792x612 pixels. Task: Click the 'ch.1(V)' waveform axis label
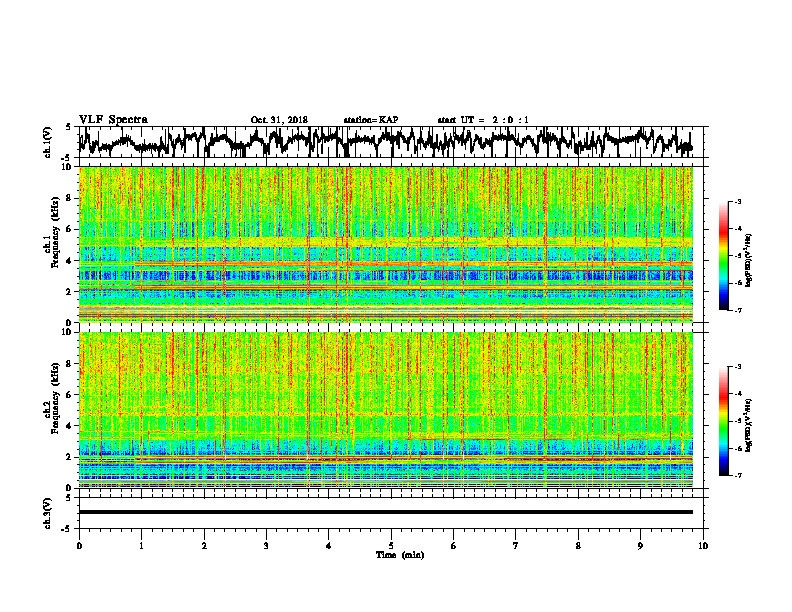pos(48,142)
